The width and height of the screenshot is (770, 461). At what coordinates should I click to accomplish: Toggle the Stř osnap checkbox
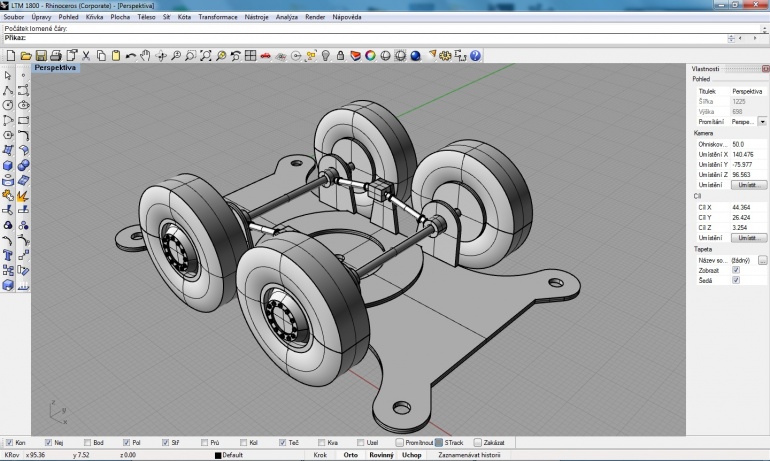pyautogui.click(x=165, y=442)
